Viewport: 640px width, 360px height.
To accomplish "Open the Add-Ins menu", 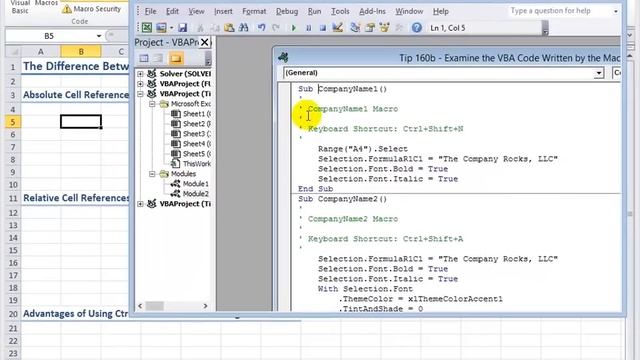I will pyautogui.click(x=372, y=11).
